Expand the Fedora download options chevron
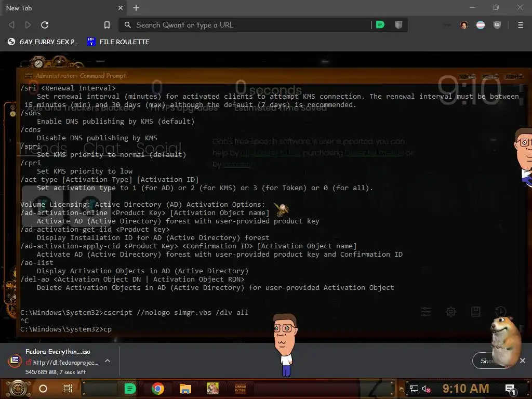 coord(108,361)
